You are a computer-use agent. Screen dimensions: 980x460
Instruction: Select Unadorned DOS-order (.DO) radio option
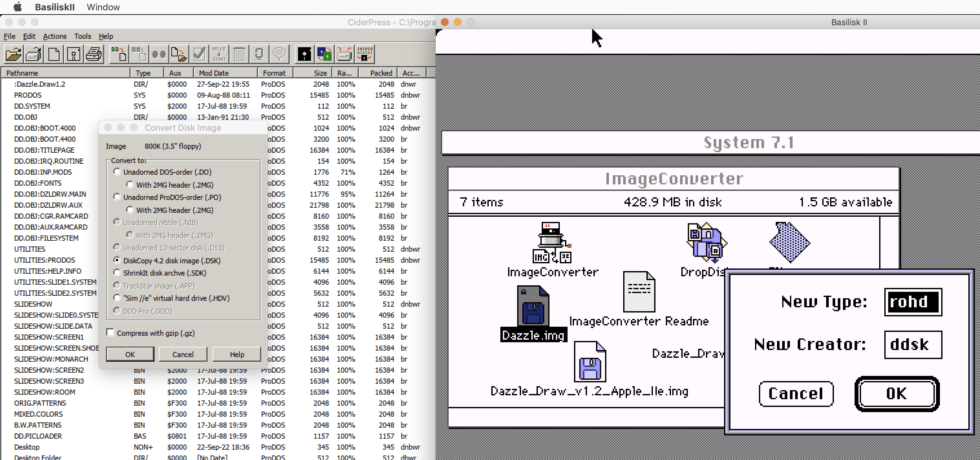pyautogui.click(x=117, y=172)
